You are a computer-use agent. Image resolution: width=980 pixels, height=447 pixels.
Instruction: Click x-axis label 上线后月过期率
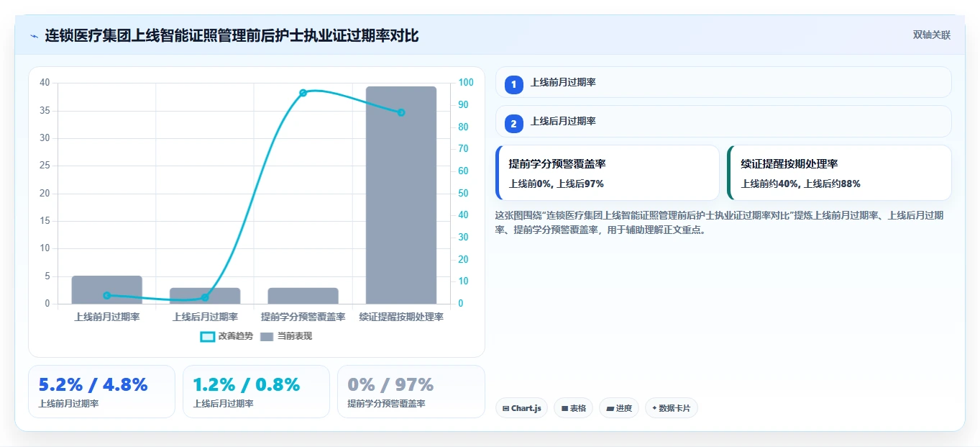tap(205, 317)
